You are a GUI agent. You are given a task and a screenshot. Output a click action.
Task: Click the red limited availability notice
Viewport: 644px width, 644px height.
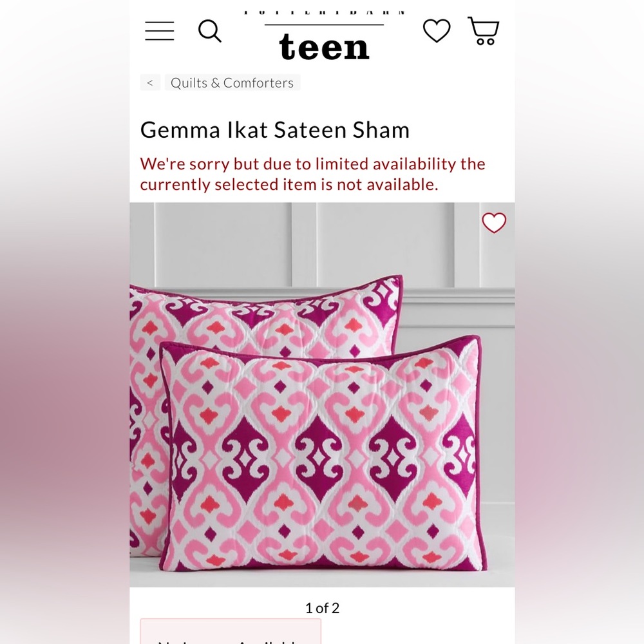(x=312, y=174)
